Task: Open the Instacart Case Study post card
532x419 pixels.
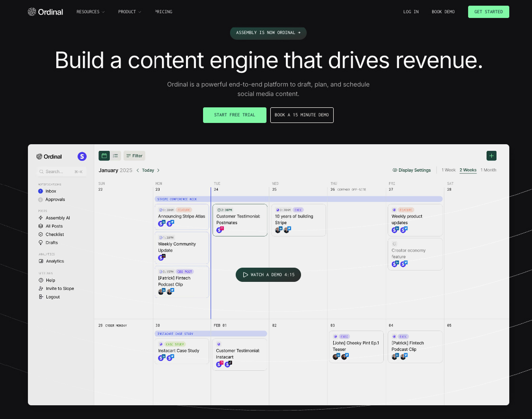Action: pos(182,351)
